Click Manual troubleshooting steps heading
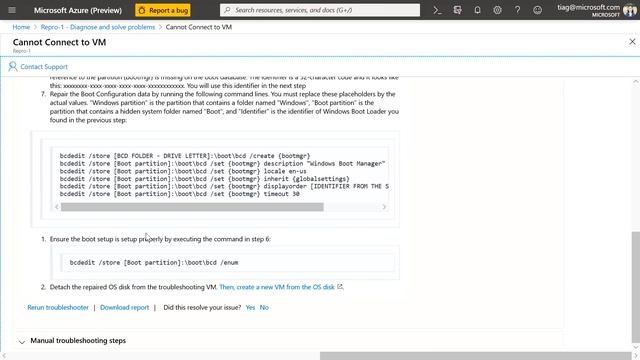This screenshot has height=360, width=640. [78, 340]
